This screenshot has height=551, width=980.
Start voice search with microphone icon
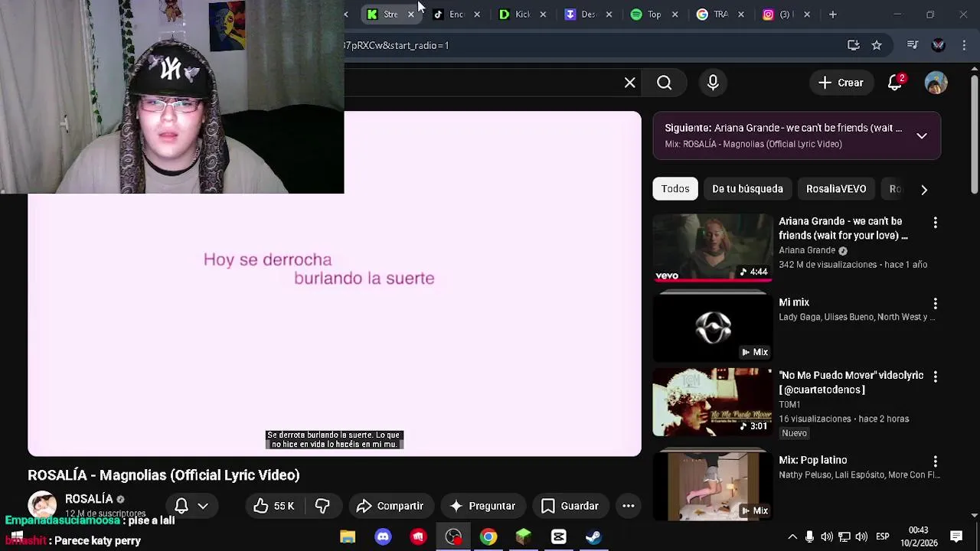[713, 83]
